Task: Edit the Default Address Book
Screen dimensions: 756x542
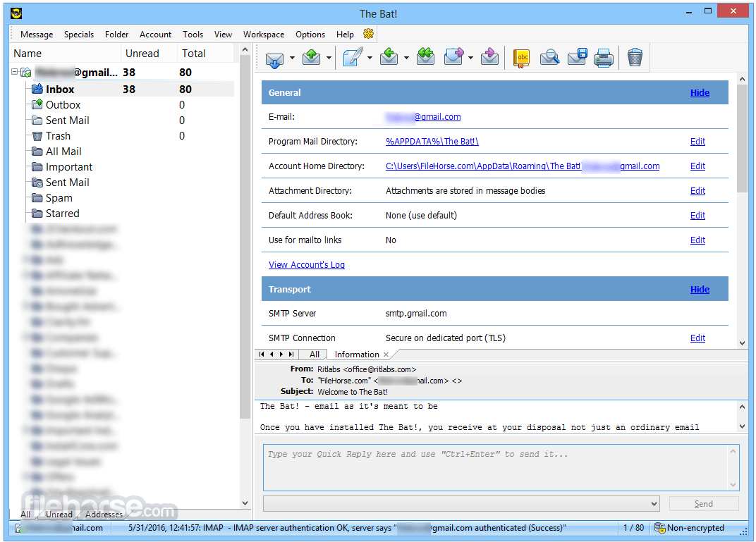Action: click(x=697, y=215)
